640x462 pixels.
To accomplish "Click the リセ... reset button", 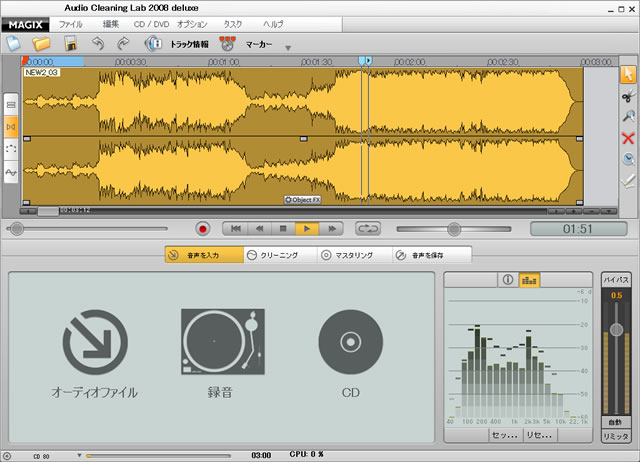I will pos(539,436).
